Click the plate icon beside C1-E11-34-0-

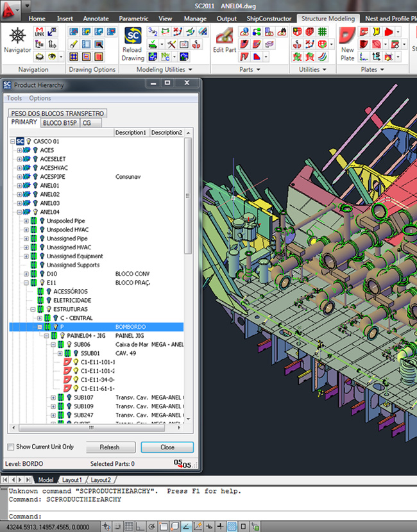(67, 379)
